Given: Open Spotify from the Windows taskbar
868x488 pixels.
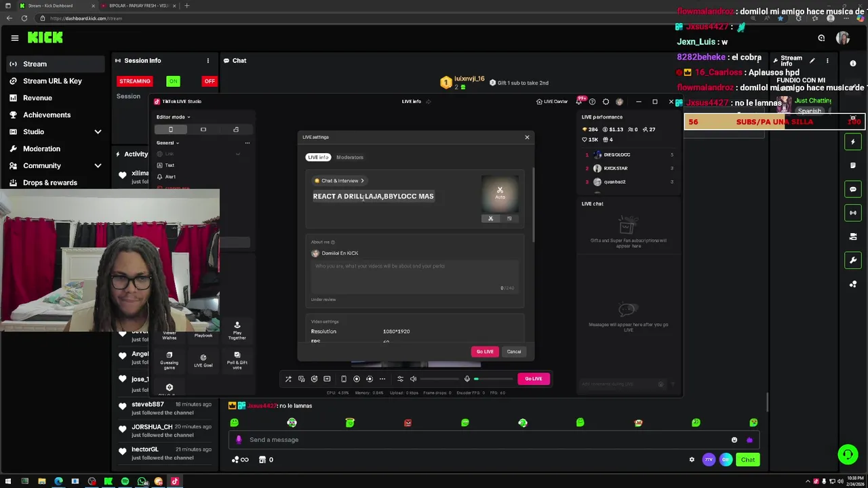Looking at the screenshot, I should (125, 481).
